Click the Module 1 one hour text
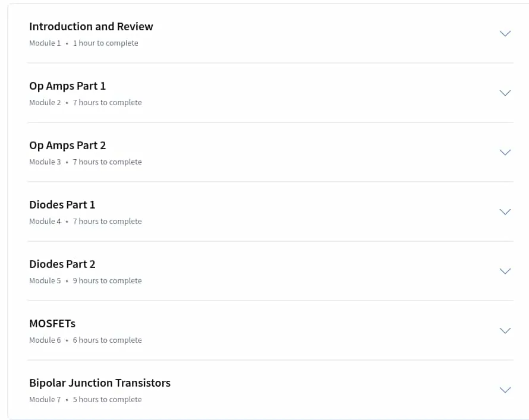This screenshot has width=529, height=420. pos(84,43)
